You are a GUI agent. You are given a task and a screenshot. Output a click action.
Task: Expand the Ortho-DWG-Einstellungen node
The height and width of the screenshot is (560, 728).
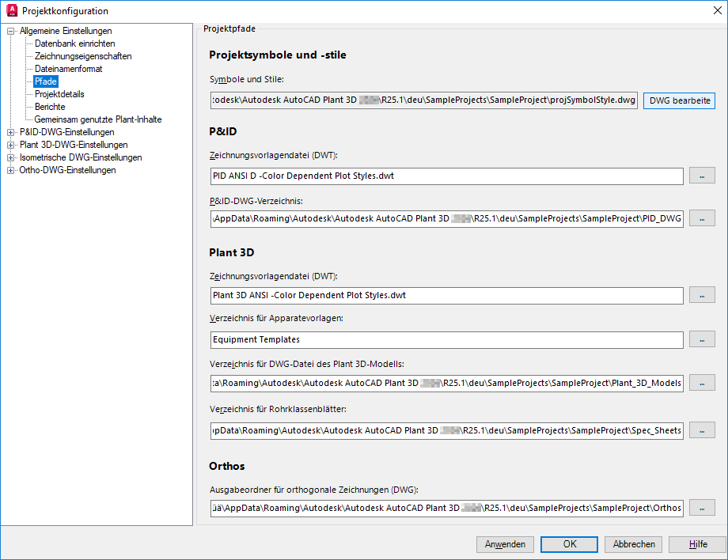pos(11,170)
